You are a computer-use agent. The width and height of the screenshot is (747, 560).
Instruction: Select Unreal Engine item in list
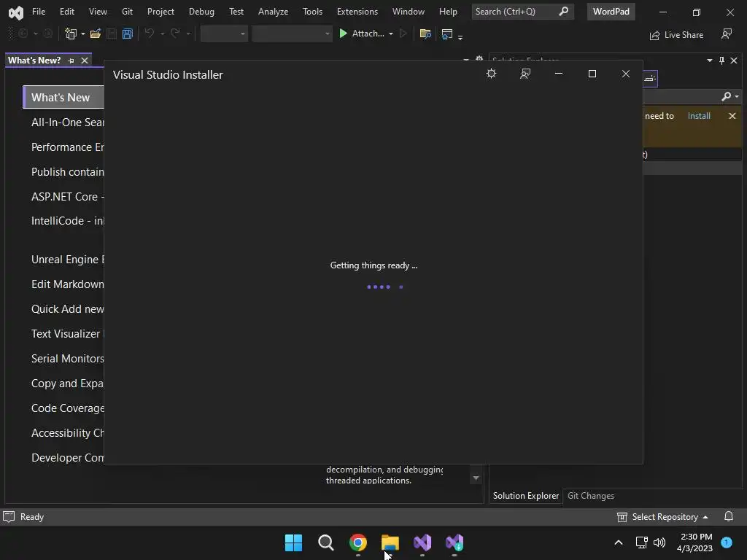(67, 260)
